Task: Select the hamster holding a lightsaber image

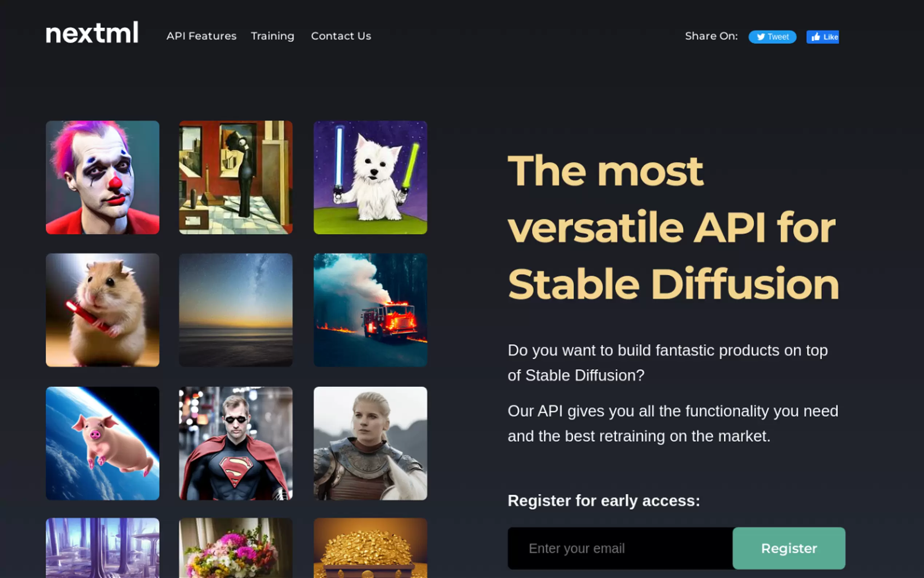Action: (x=102, y=310)
